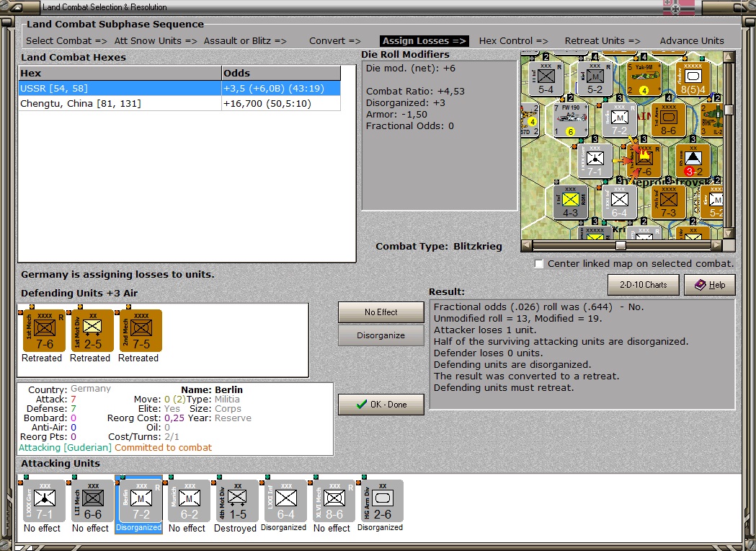Click the map's scroll up arrow
This screenshot has height=551, width=756.
[729, 57]
